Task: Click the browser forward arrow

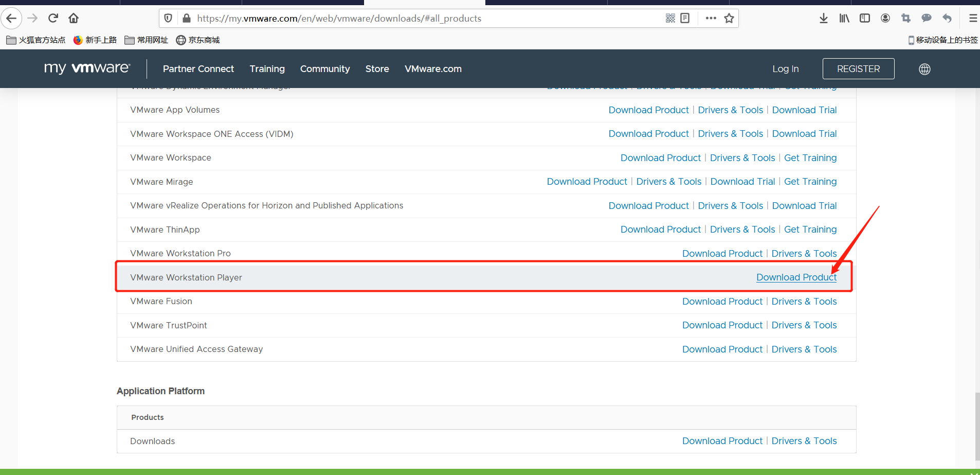Action: pyautogui.click(x=32, y=19)
